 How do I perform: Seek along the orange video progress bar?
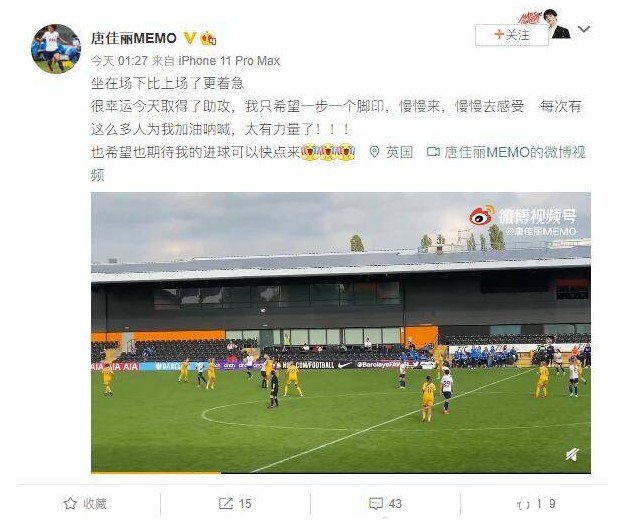point(341,472)
